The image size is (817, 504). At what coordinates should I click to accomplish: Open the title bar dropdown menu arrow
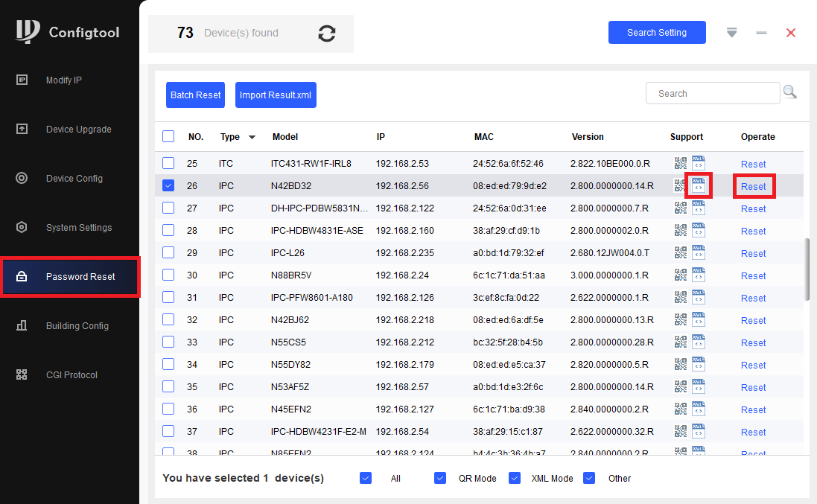pyautogui.click(x=731, y=33)
